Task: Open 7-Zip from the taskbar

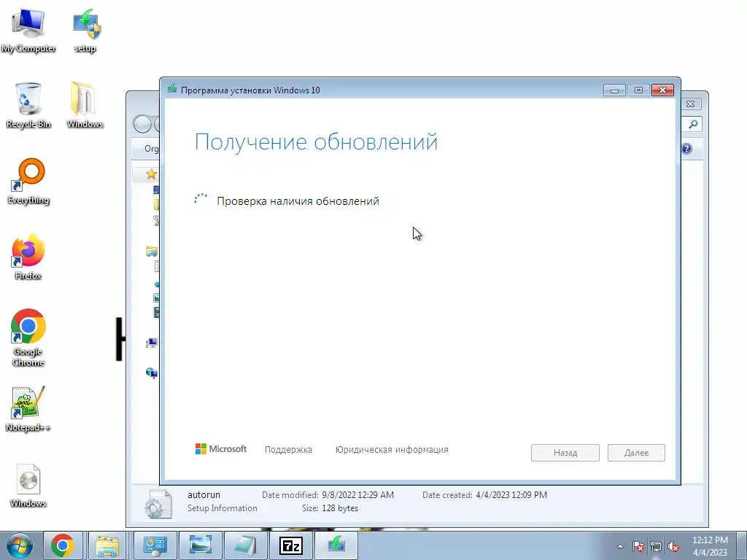Action: pyautogui.click(x=290, y=545)
